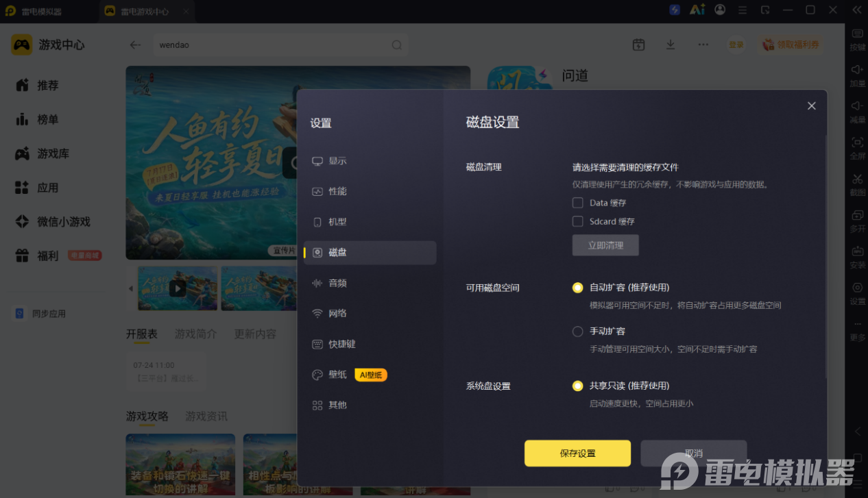Viewport: 868px width, 498px height.
Task: Click the AI壁纸 badge
Action: 371,375
